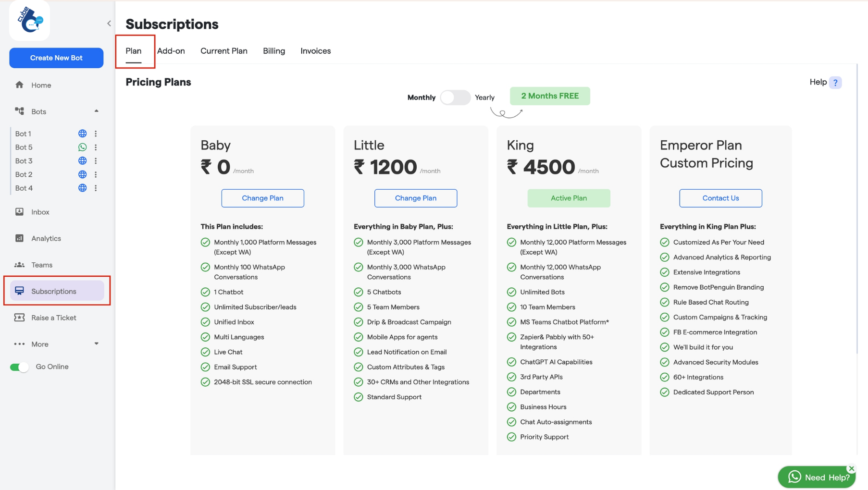The image size is (868, 490).
Task: Click the Help question mark toggle
Action: tap(835, 82)
